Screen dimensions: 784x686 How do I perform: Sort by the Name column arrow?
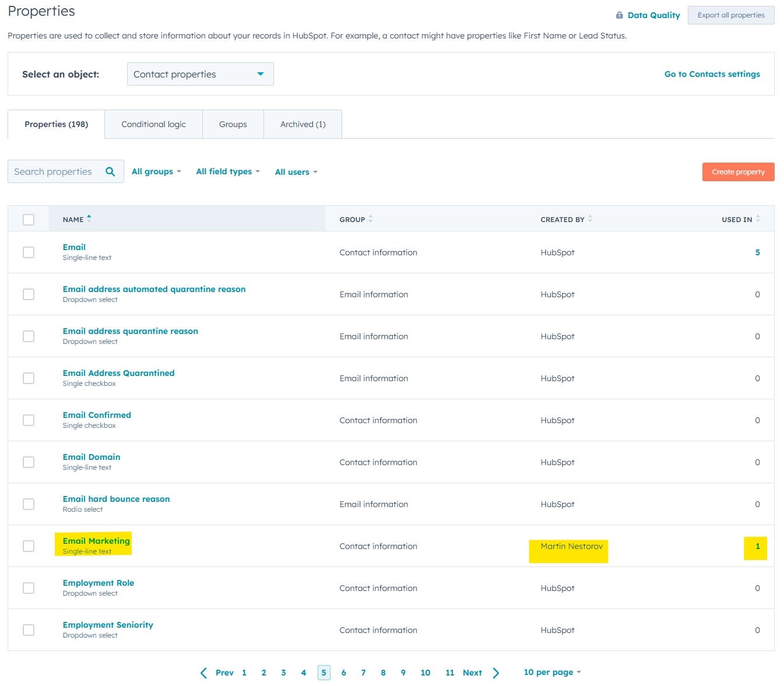coord(89,219)
